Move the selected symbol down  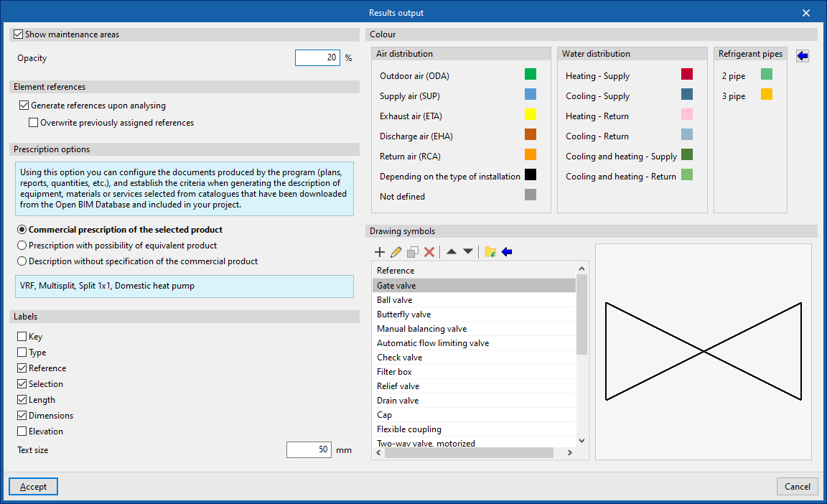pyautogui.click(x=468, y=252)
